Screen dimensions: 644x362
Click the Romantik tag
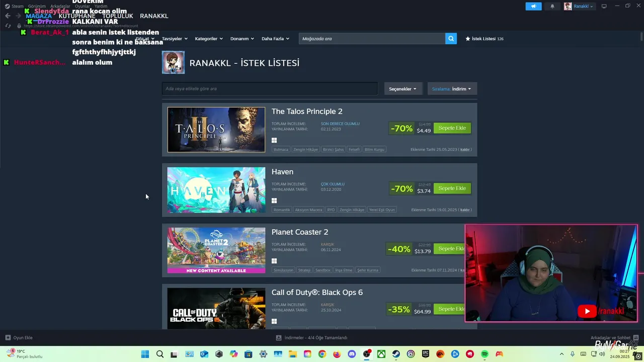282,210
